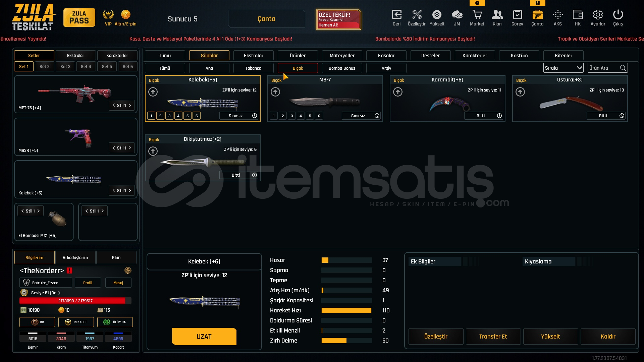The height and width of the screenshot is (362, 644).
Task: Toggle set slot 6 on Kelebek[+6] card
Action: (x=197, y=116)
